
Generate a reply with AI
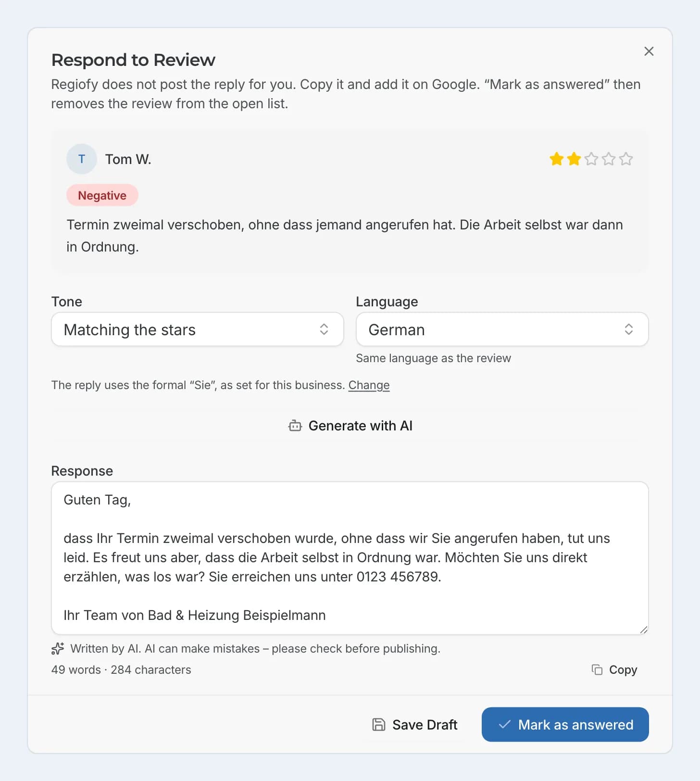(x=350, y=426)
